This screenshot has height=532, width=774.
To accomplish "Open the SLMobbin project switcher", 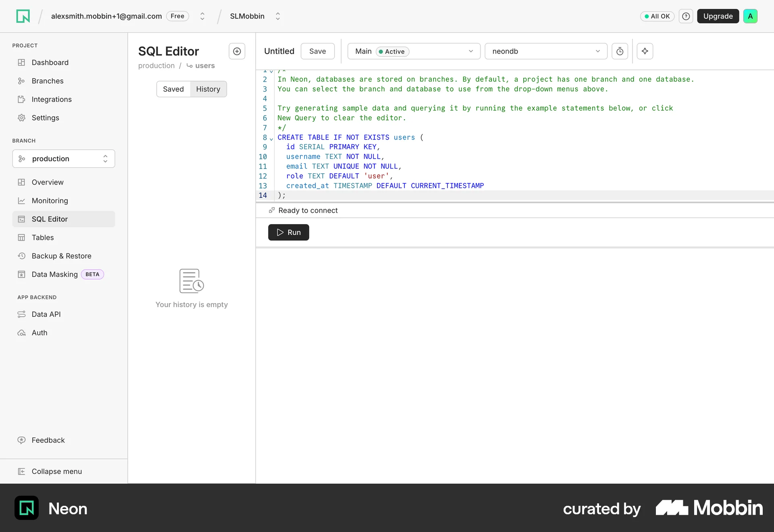I will (x=278, y=16).
